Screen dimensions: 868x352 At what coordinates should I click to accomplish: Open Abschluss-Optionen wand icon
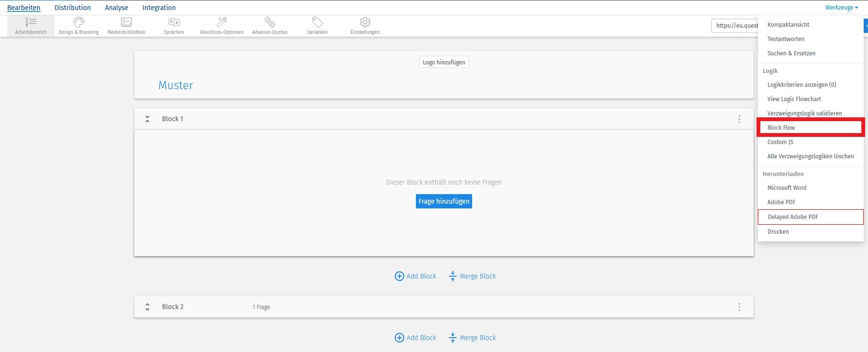tap(222, 22)
